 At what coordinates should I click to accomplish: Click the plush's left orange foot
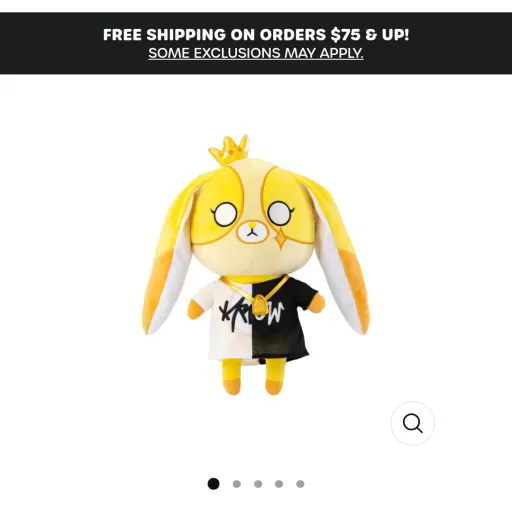[x=231, y=386]
